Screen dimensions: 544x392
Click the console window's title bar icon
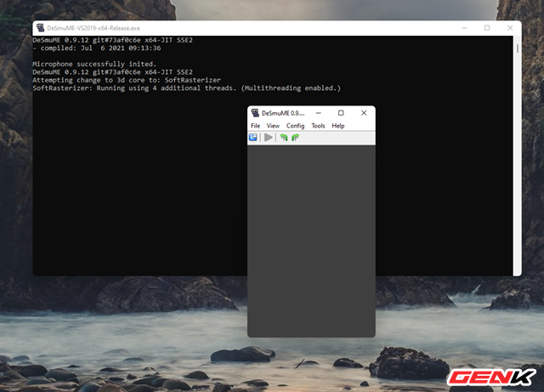click(40, 28)
